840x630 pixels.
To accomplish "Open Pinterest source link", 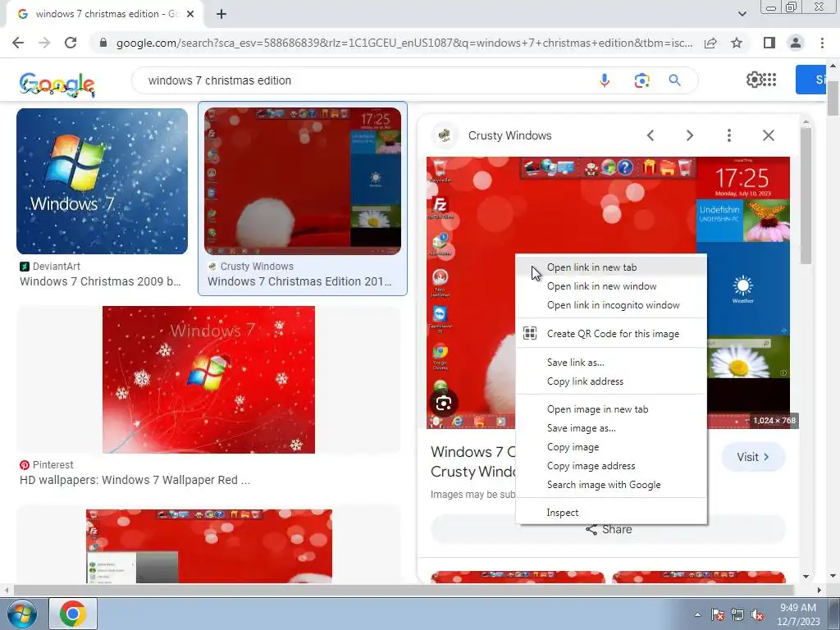I will click(47, 465).
